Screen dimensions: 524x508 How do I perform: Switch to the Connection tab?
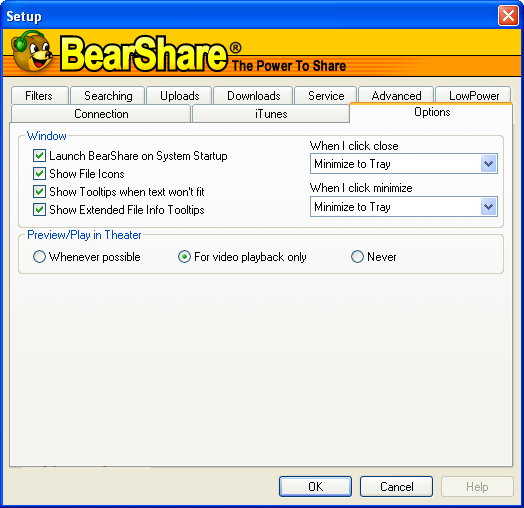(x=101, y=114)
